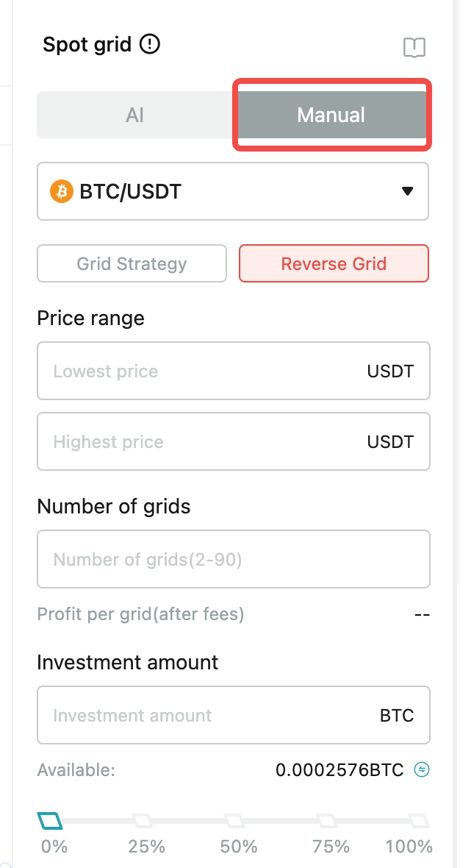This screenshot has width=460, height=868.
Task: Click the Profit per grid value
Action: pyautogui.click(x=421, y=613)
